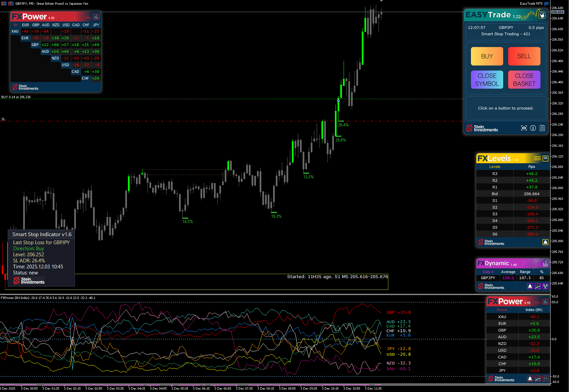The image size is (569, 392).
Task: Toggle the FXLevels alert bell
Action: point(545,242)
